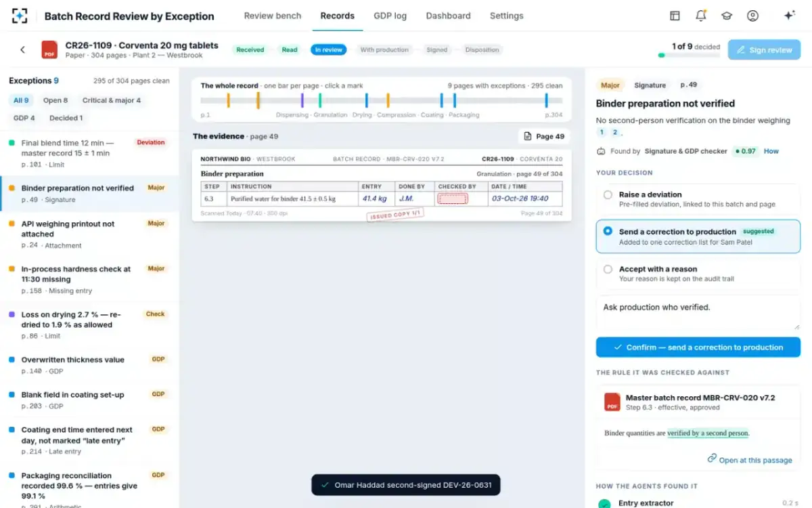
Task: Filter exceptions by Critical & major 4
Action: 112,100
